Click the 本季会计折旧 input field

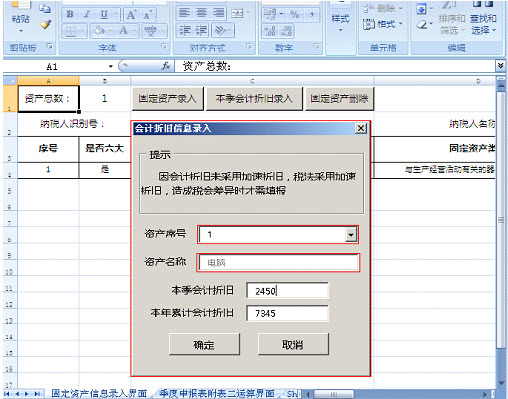(x=287, y=291)
